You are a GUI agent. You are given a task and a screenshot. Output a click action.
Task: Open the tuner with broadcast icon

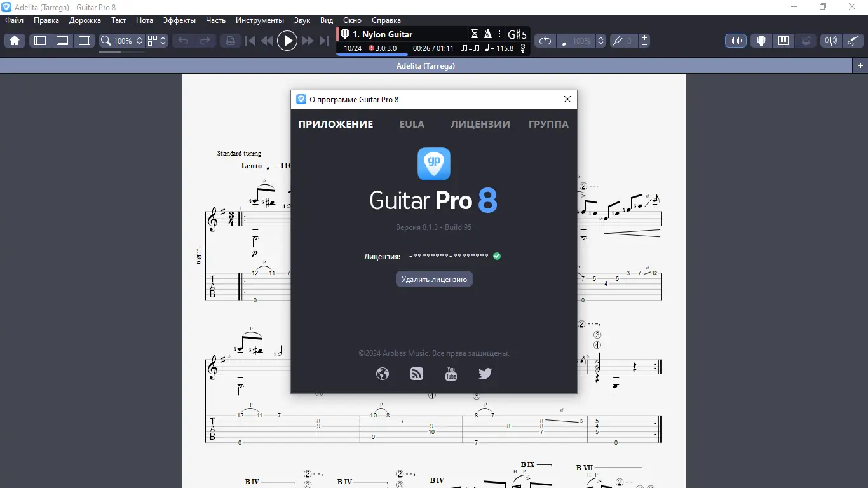tap(831, 41)
